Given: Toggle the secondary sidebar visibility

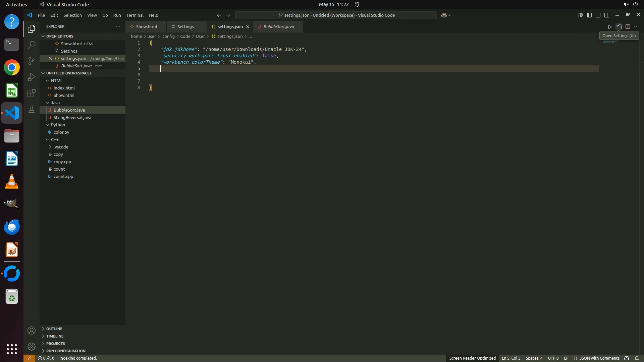Looking at the screenshot, I should (x=607, y=15).
